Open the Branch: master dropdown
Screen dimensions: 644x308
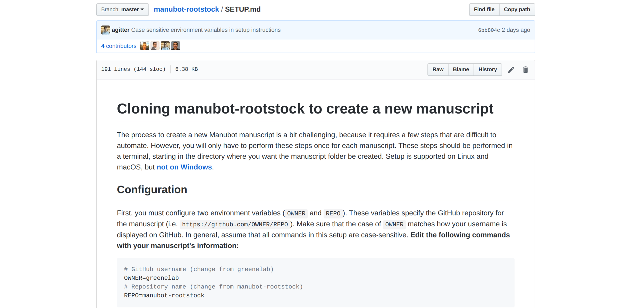[x=122, y=10]
